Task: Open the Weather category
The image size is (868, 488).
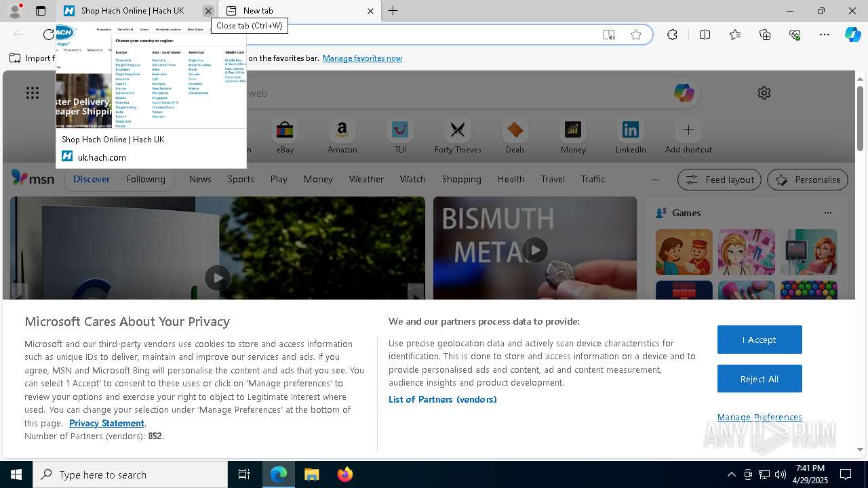Action: click(366, 179)
